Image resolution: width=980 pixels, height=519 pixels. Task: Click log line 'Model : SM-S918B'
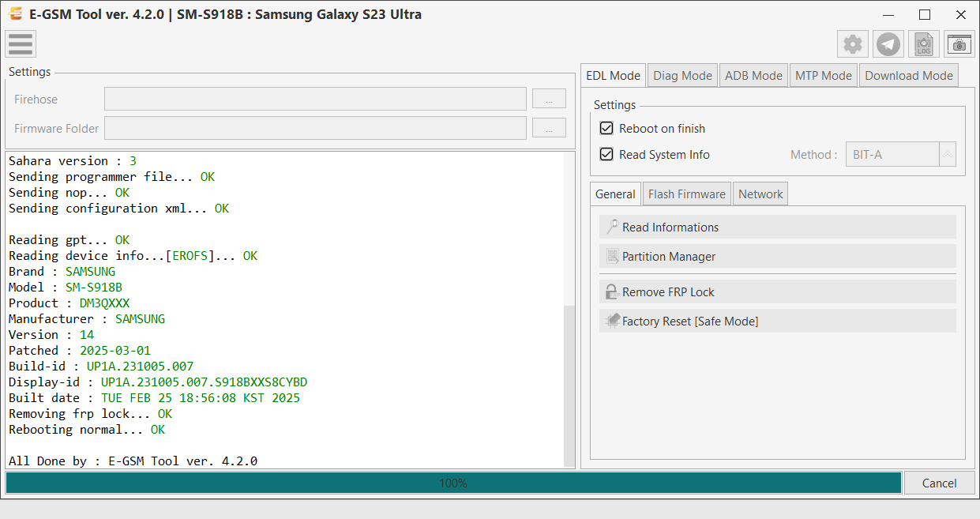(66, 287)
